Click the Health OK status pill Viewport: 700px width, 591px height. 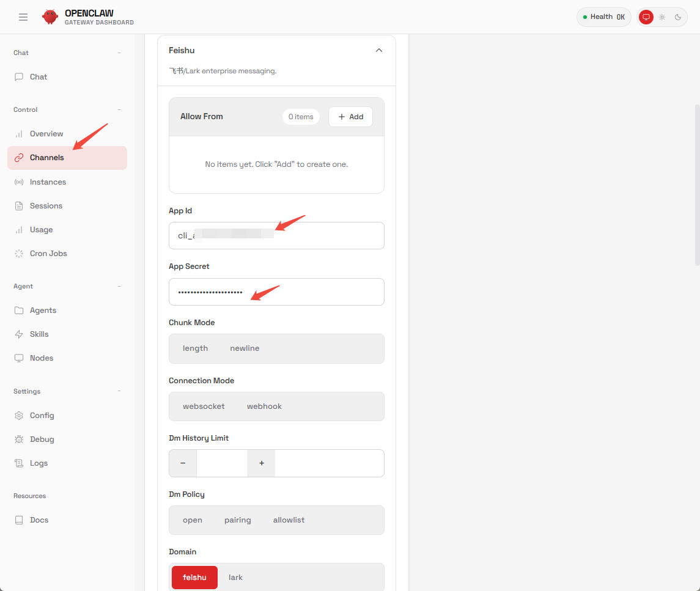click(603, 17)
